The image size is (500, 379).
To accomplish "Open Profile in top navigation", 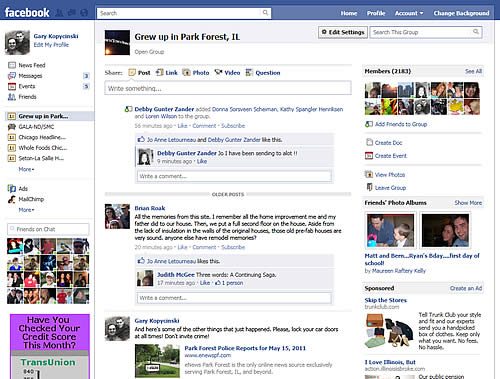I will [x=376, y=13].
